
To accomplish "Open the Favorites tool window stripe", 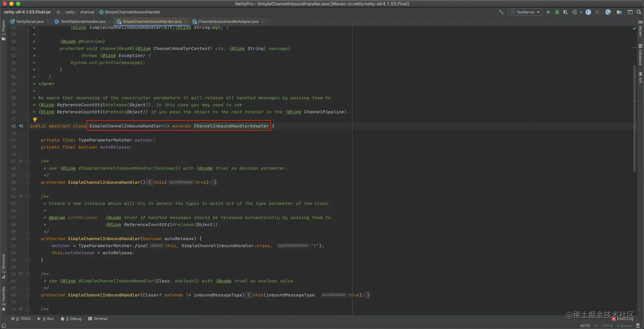I will click(x=3, y=300).
